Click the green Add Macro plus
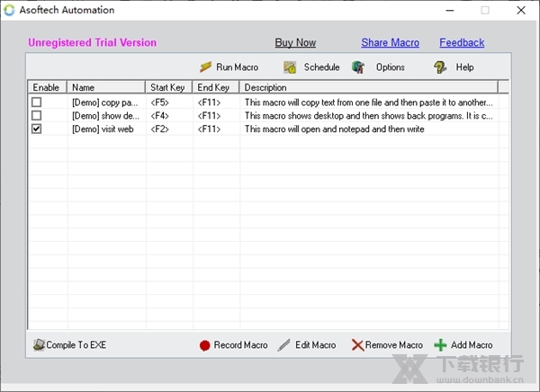This screenshot has height=392, width=540. [x=440, y=345]
